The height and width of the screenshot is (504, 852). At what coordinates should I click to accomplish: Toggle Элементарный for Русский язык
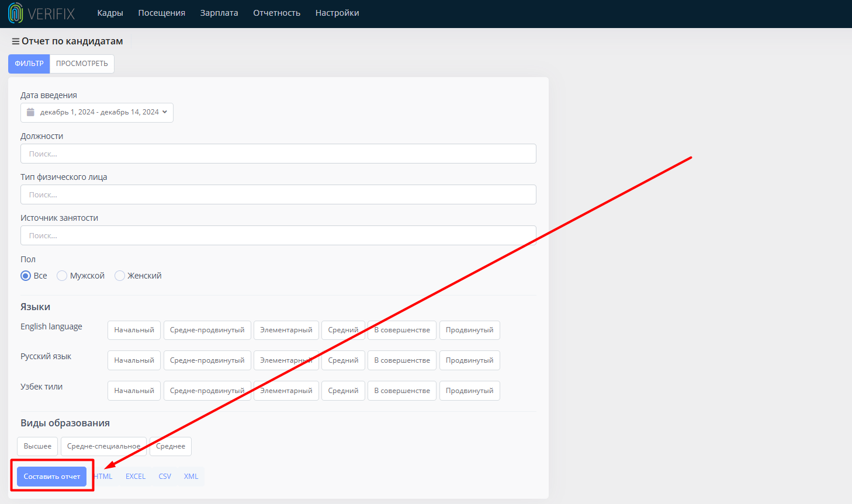click(286, 360)
